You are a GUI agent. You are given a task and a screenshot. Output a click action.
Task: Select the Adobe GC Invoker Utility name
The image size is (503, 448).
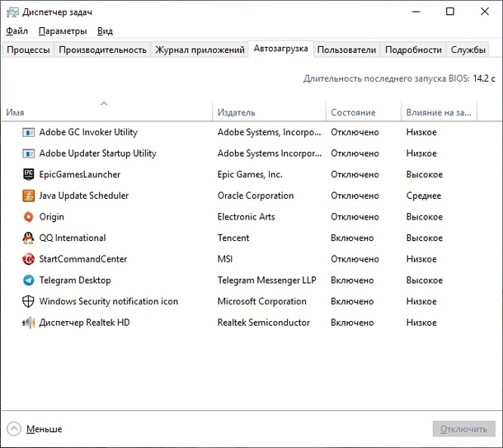point(88,132)
